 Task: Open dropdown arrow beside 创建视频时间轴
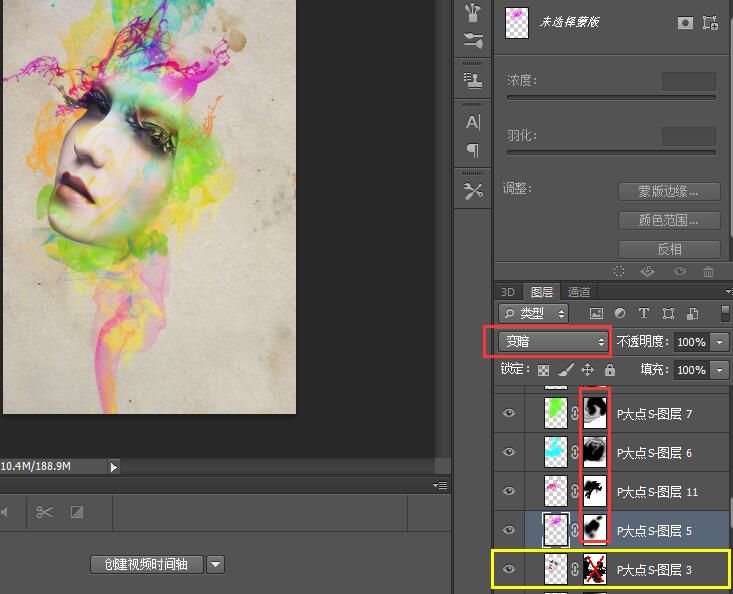pyautogui.click(x=215, y=564)
